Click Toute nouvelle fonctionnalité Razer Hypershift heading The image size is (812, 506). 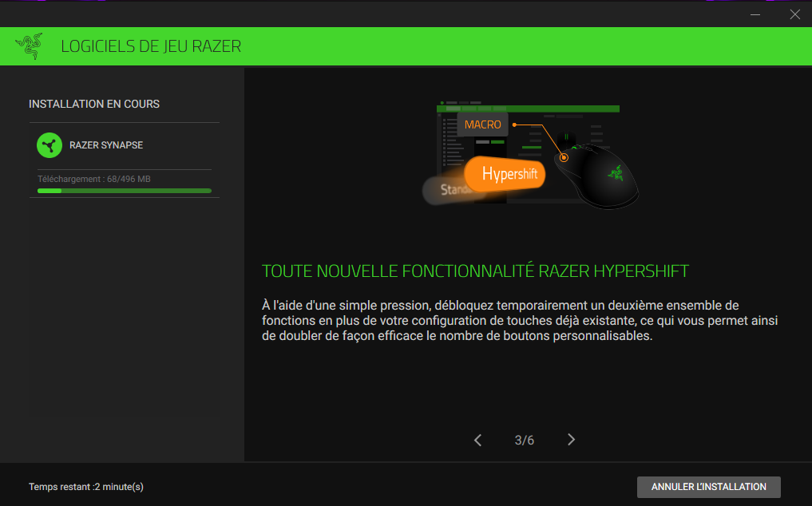click(x=475, y=271)
